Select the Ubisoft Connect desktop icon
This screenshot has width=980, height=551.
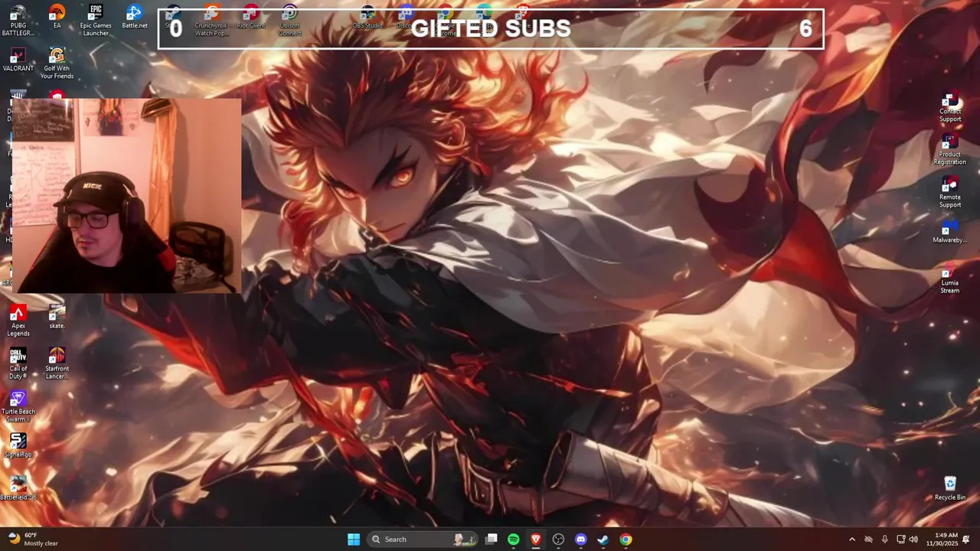tap(289, 21)
